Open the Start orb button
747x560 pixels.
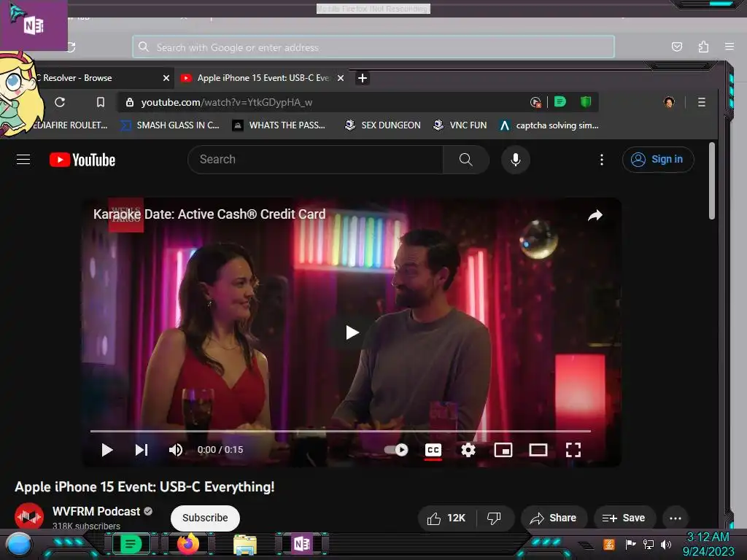pyautogui.click(x=19, y=545)
